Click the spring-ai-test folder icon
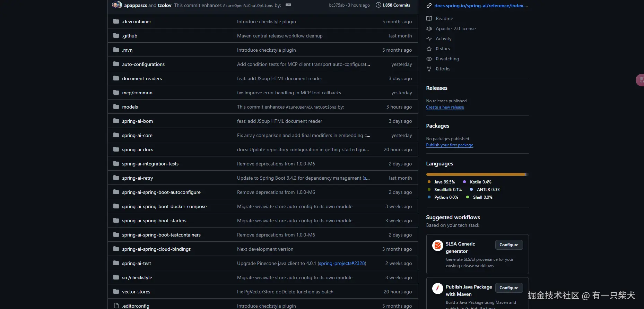 [x=116, y=263]
